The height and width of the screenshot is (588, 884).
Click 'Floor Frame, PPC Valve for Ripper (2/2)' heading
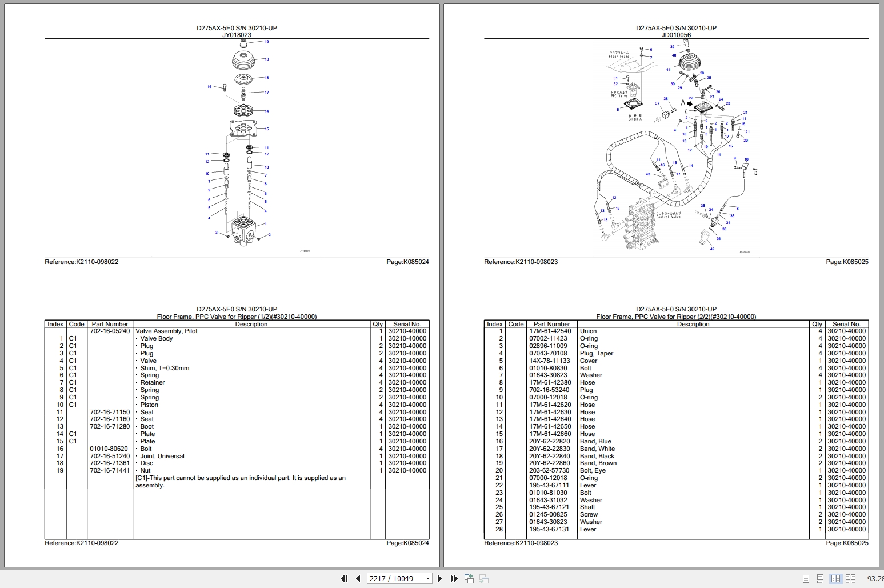[676, 317]
